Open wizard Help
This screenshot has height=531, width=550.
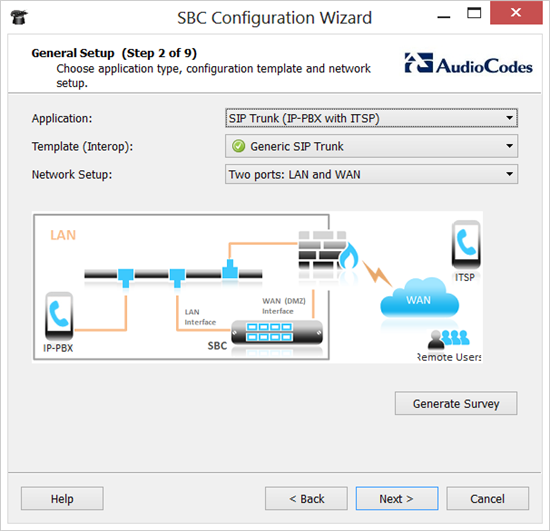click(x=62, y=498)
